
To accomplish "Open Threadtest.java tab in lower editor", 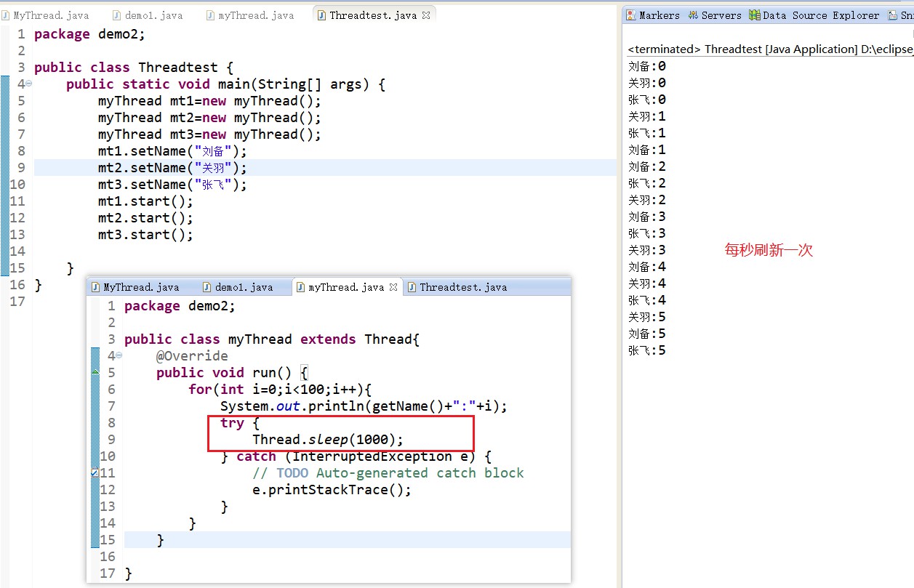I will click(456, 287).
